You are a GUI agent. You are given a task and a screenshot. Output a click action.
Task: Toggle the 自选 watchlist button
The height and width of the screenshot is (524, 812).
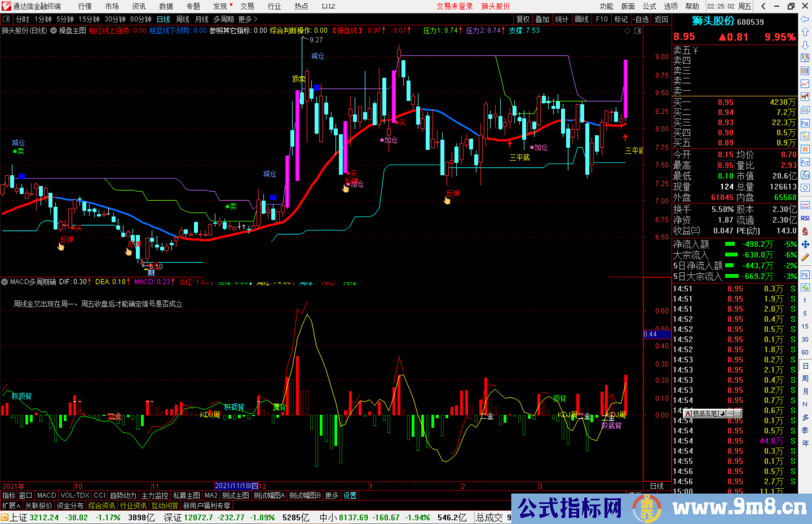click(642, 19)
